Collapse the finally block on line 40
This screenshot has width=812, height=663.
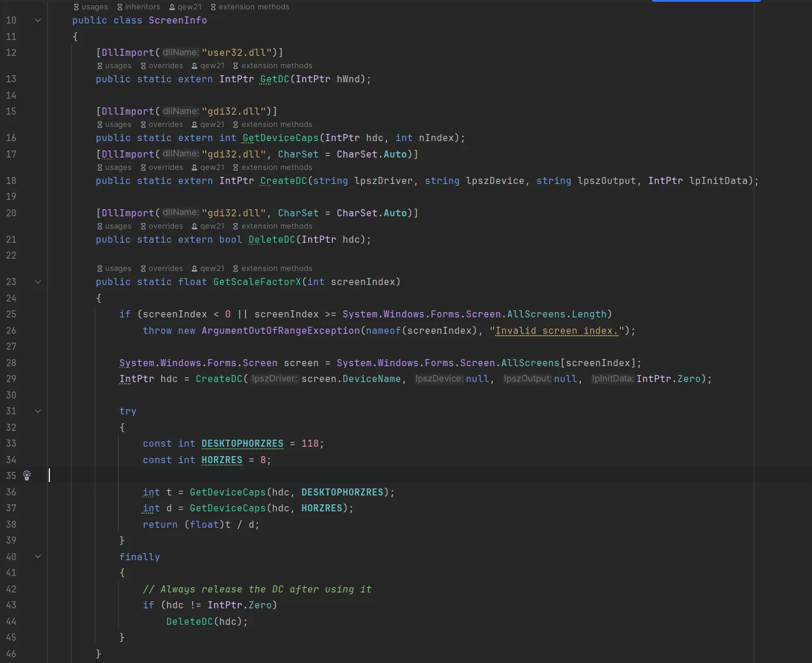38,557
